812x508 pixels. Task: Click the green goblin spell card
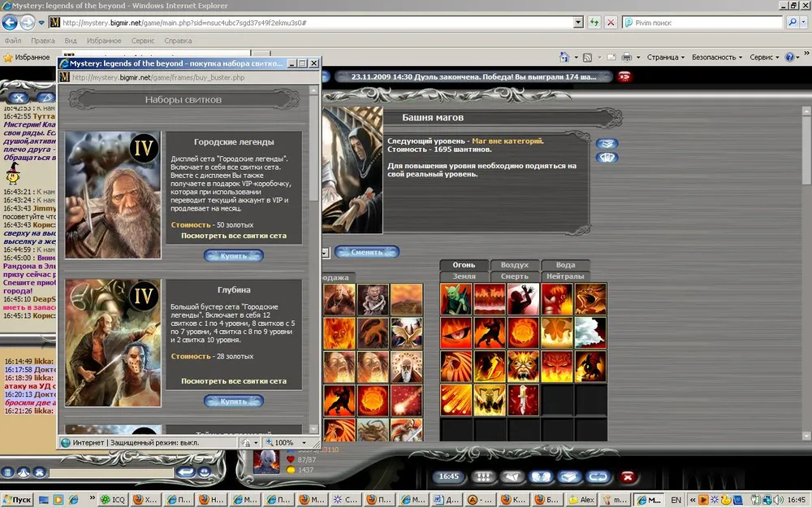tap(456, 299)
